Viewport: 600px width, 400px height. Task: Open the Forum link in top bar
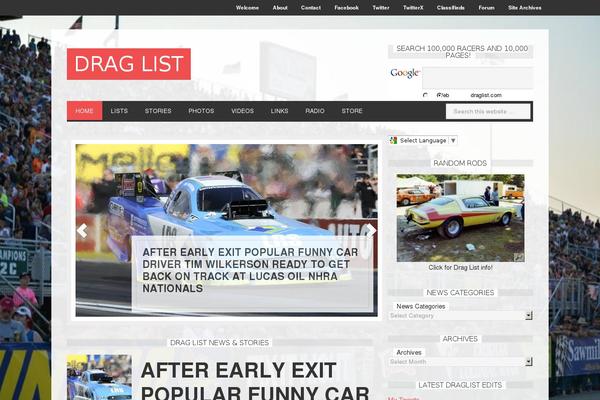[x=486, y=8]
